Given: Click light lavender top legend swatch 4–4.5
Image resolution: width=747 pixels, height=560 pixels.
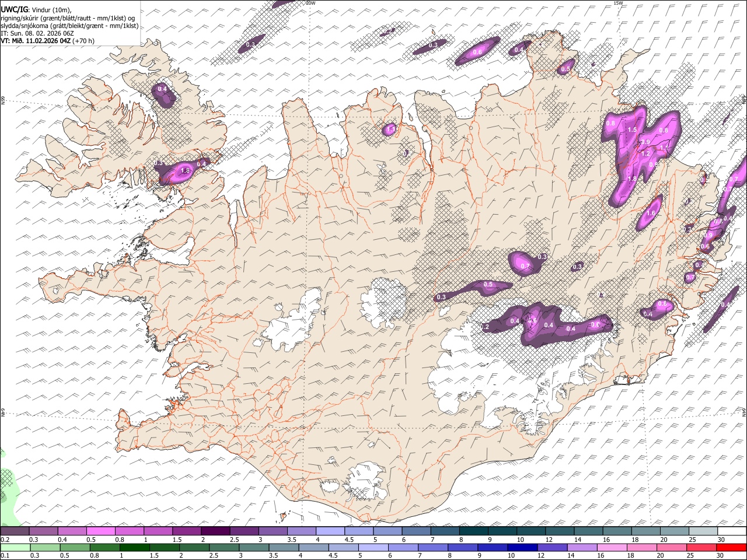Looking at the screenshot, I should point(330,531).
